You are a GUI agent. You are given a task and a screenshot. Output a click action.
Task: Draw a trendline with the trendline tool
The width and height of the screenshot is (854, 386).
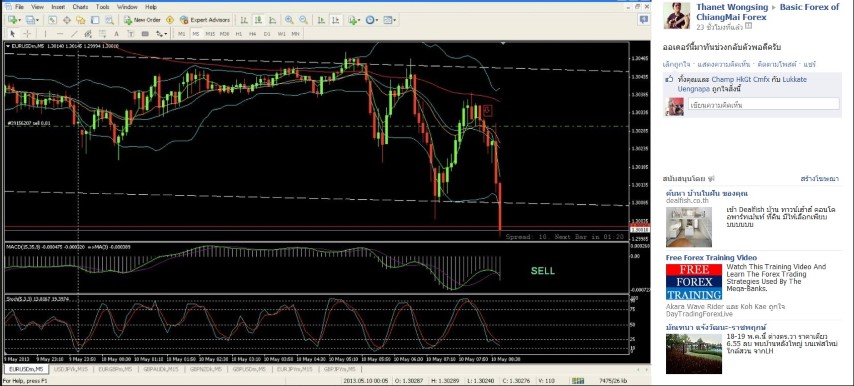[x=74, y=33]
